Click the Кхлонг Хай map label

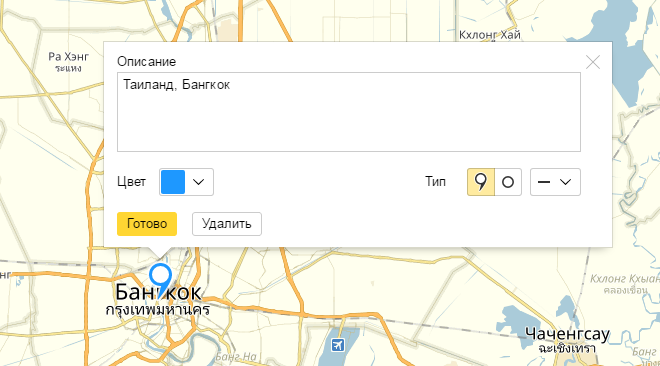[490, 34]
